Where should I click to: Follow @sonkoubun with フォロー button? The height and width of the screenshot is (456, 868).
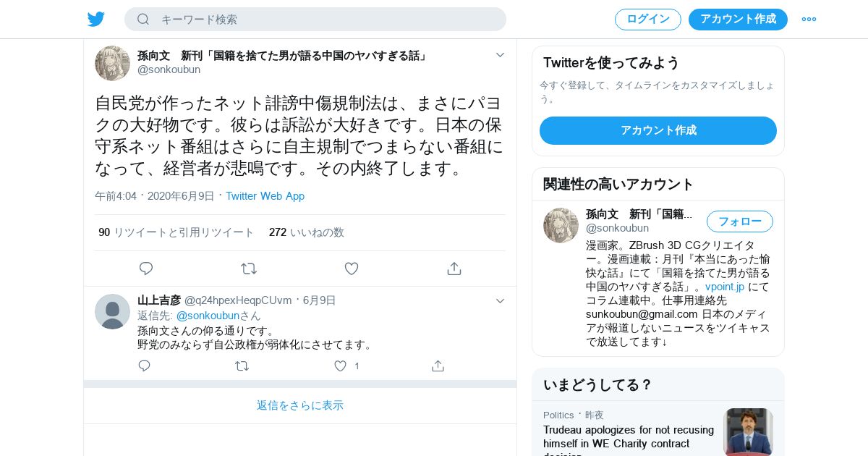pyautogui.click(x=740, y=221)
